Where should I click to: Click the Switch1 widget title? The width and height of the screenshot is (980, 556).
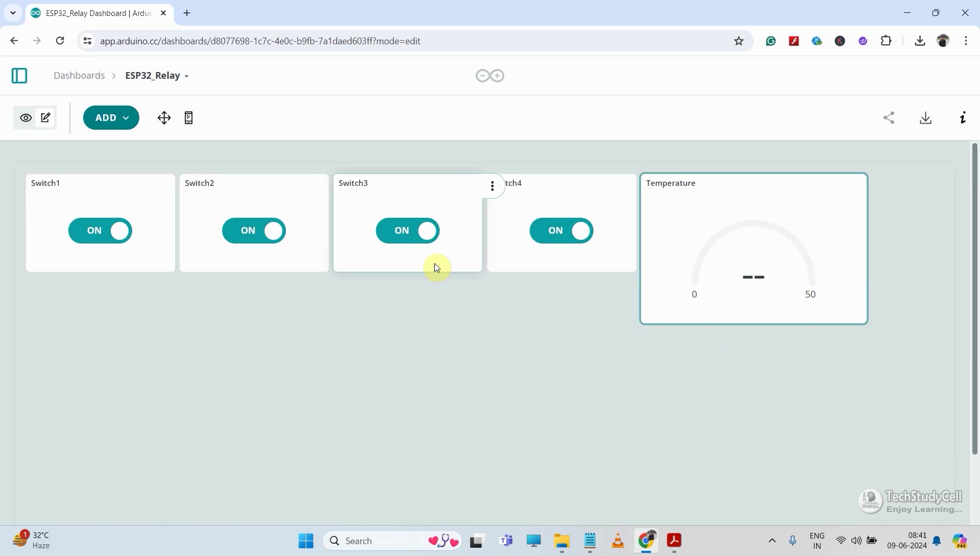[45, 183]
